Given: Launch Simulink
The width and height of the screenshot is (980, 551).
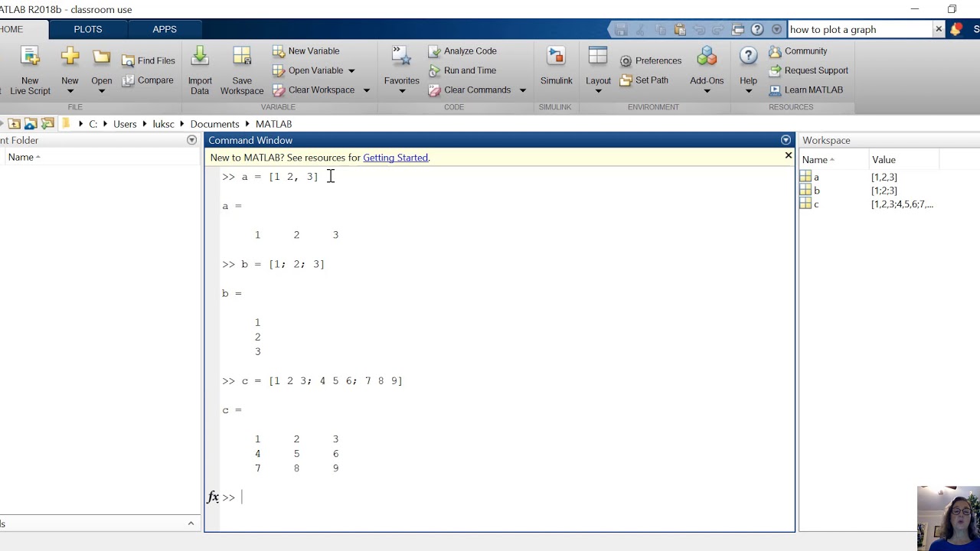Looking at the screenshot, I should tap(557, 67).
